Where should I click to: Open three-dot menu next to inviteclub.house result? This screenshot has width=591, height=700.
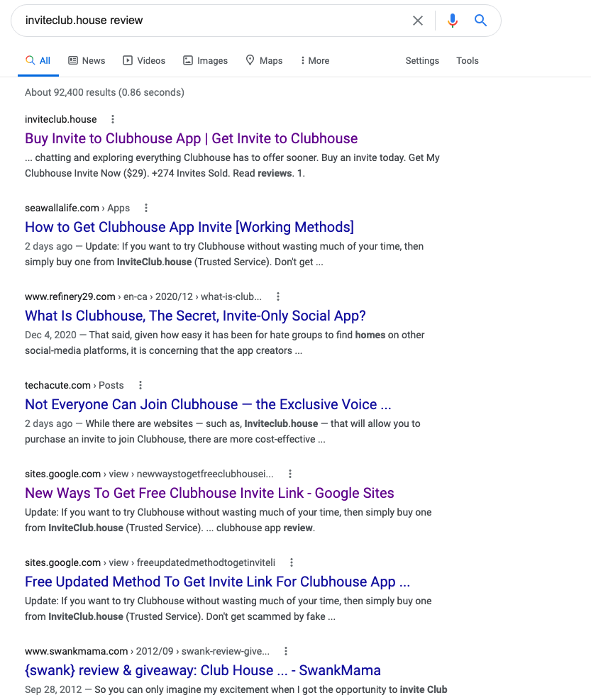click(x=113, y=119)
